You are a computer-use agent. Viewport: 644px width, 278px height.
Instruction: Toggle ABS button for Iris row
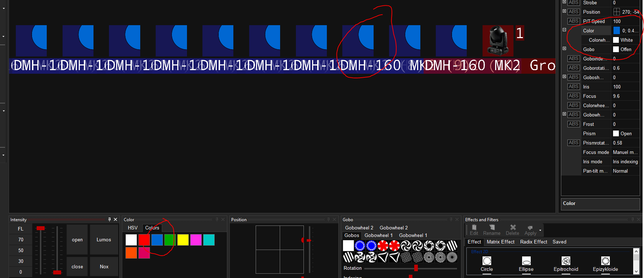coord(573,87)
